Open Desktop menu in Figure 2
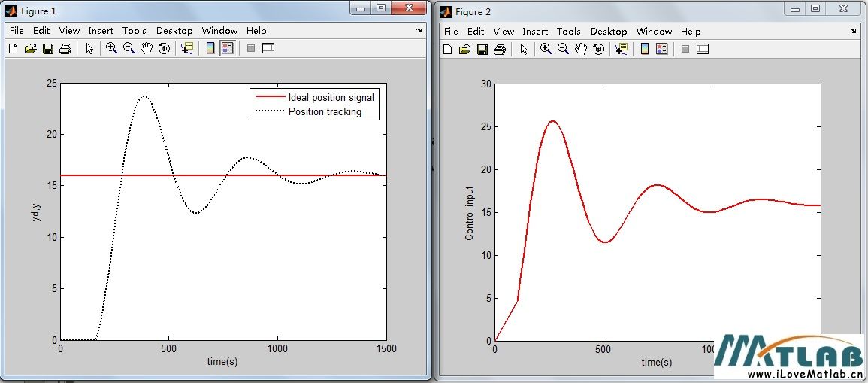Screen dimensions: 868x383 coord(609,31)
